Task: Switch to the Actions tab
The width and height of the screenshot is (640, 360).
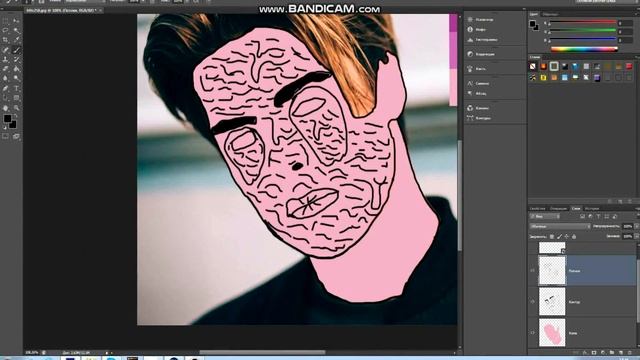Action: point(558,209)
